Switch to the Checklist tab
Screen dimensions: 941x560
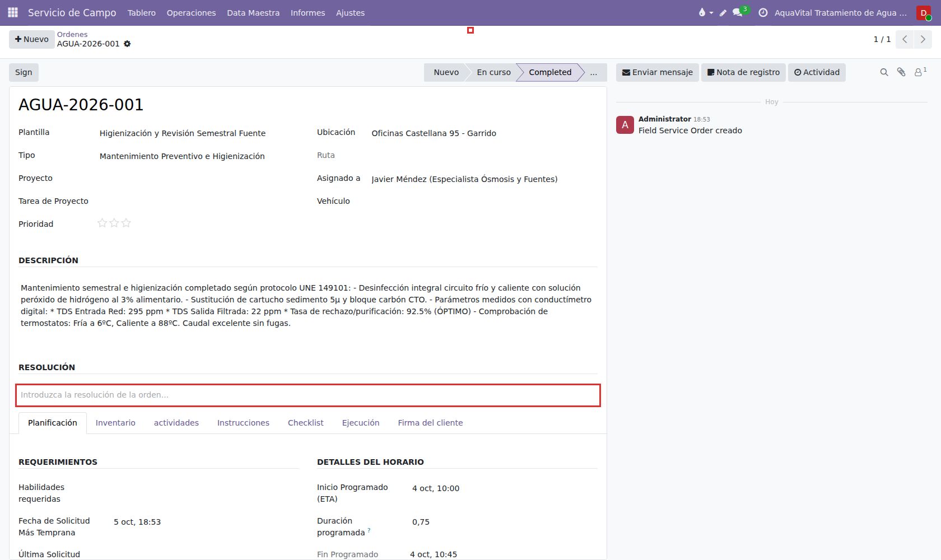click(306, 423)
